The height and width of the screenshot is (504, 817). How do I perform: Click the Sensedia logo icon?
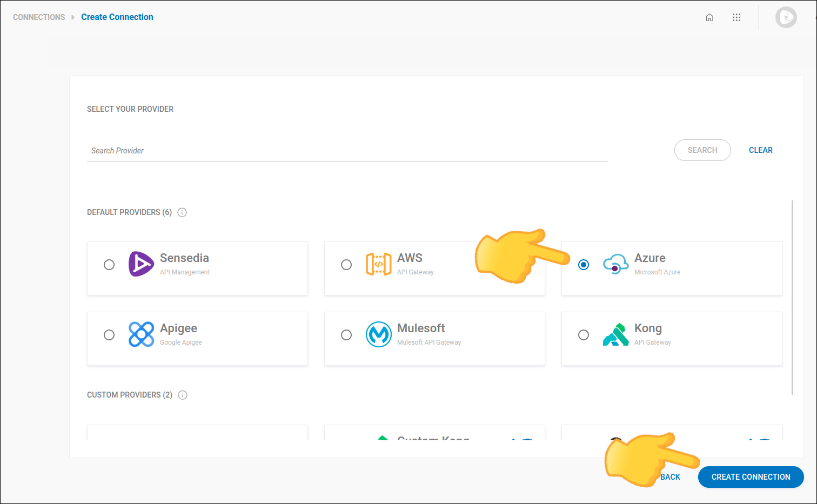[x=141, y=264]
